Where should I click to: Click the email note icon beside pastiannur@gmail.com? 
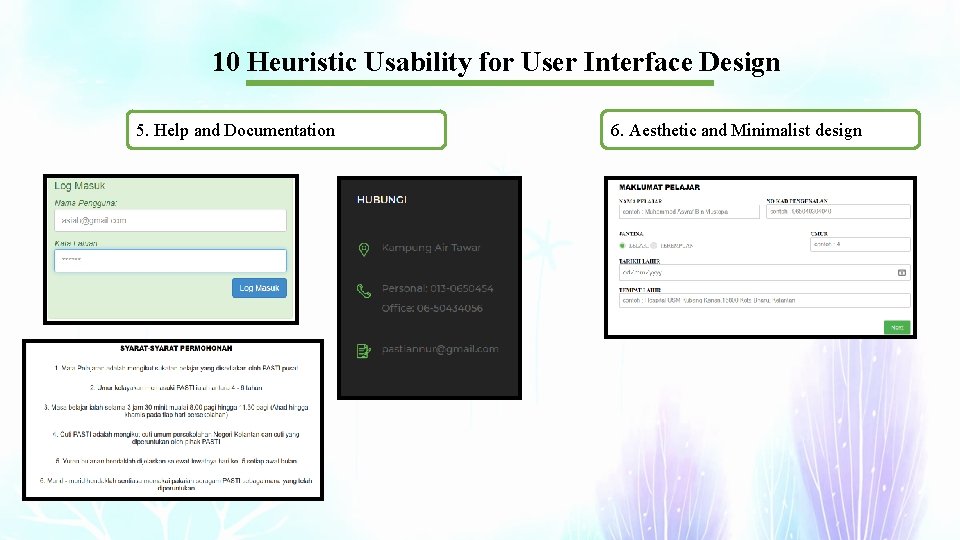pos(364,351)
